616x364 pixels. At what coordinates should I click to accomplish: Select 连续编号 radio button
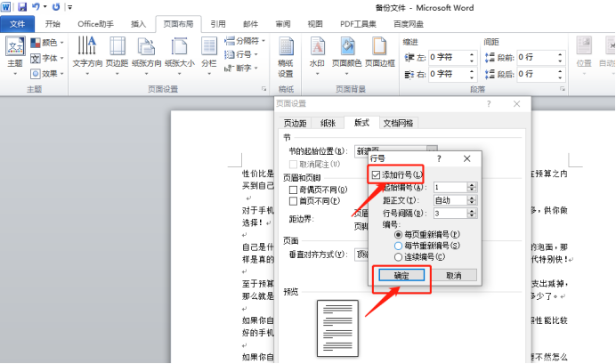click(398, 257)
